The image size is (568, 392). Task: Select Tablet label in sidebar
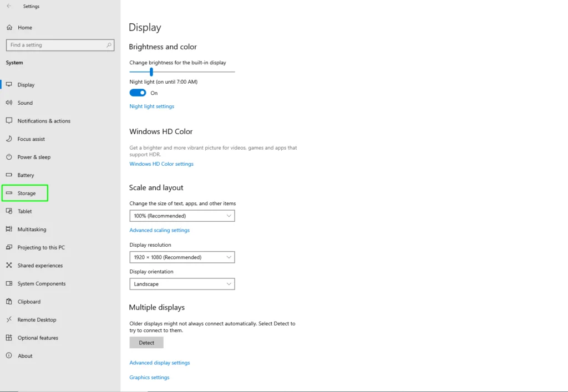[24, 211]
